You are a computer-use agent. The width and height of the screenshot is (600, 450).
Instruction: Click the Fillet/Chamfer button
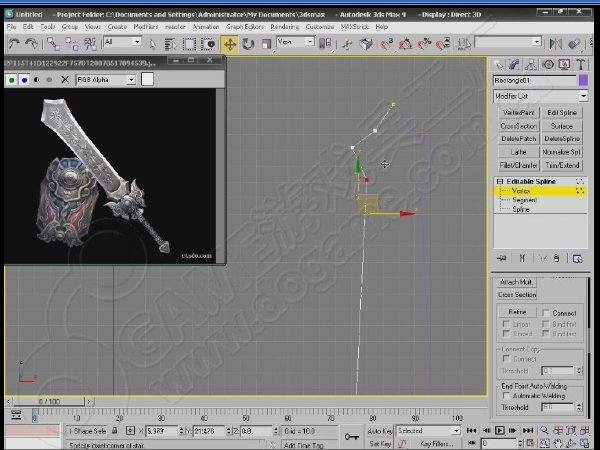(x=518, y=165)
